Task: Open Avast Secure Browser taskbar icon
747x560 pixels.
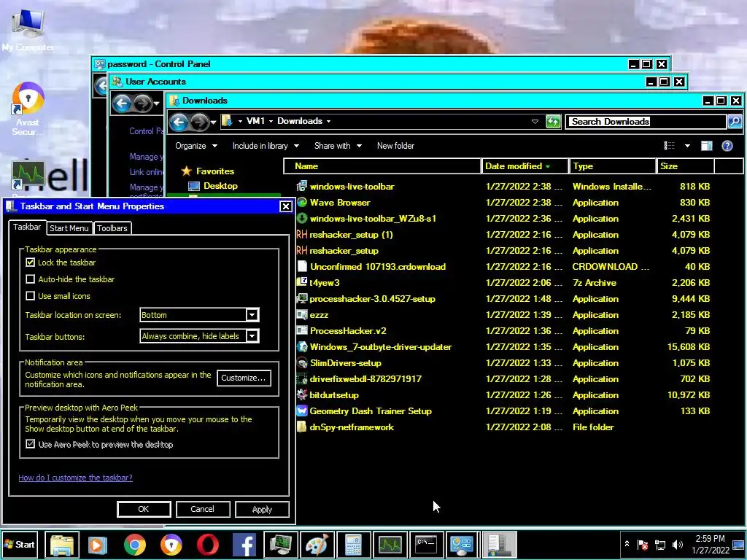Action: click(x=171, y=544)
